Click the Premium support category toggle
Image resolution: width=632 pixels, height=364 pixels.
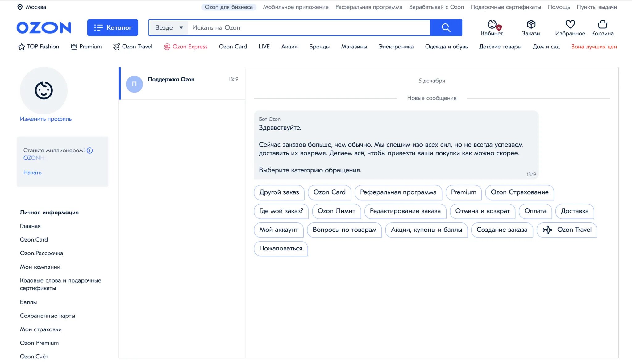(463, 192)
